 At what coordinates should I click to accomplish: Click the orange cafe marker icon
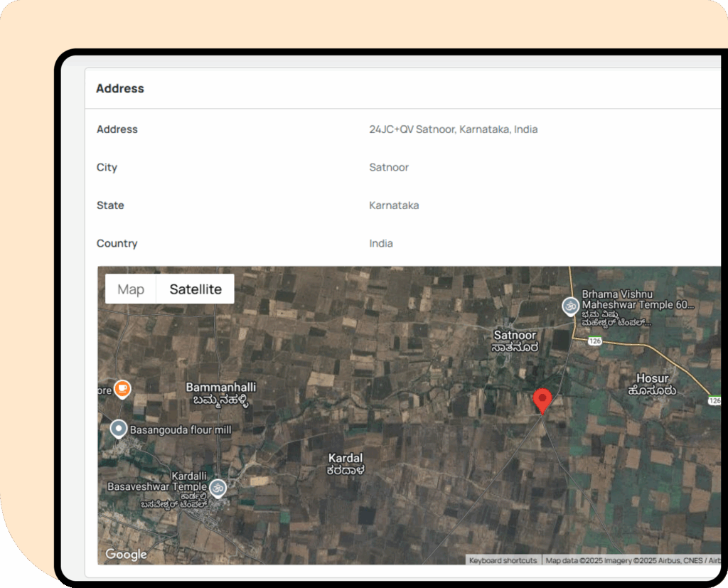(x=122, y=389)
